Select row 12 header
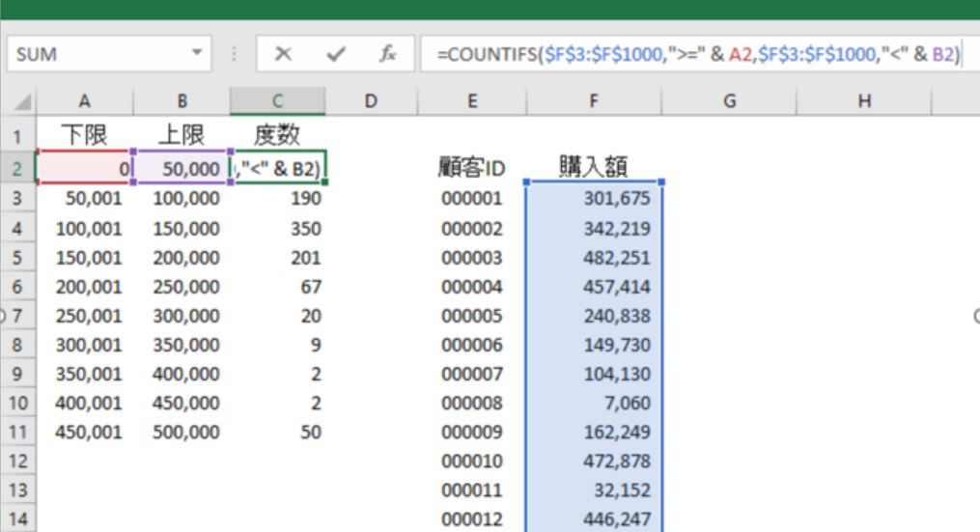The image size is (980, 532). point(17,462)
